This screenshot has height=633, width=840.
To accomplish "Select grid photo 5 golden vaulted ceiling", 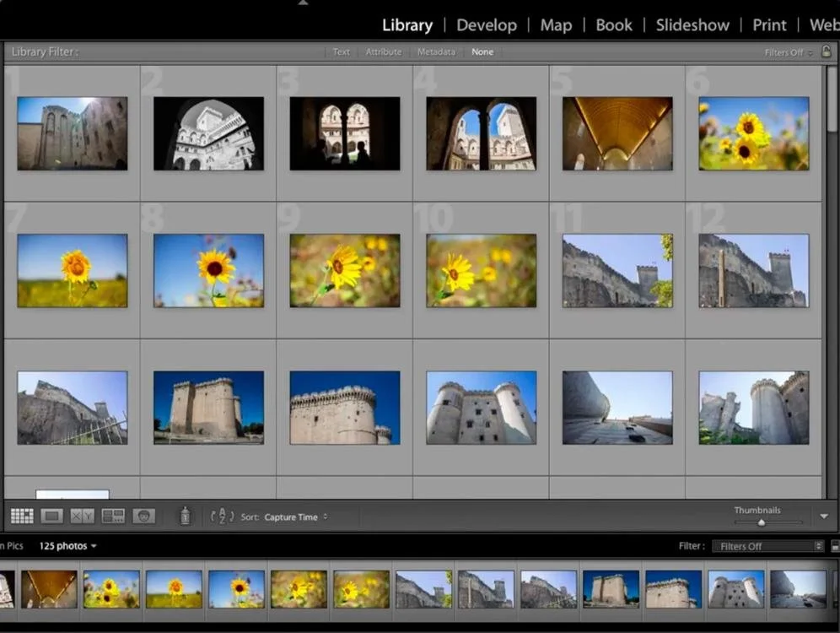I will click(617, 133).
